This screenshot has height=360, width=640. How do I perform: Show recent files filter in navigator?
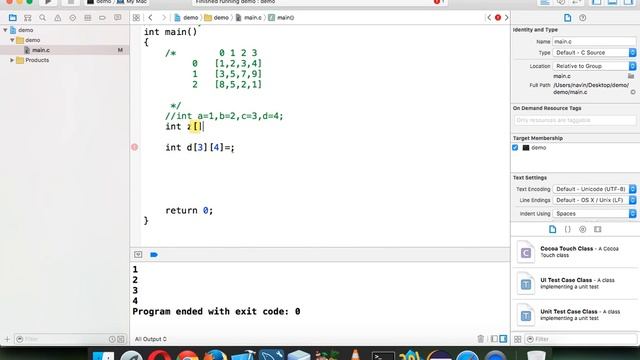[112, 339]
